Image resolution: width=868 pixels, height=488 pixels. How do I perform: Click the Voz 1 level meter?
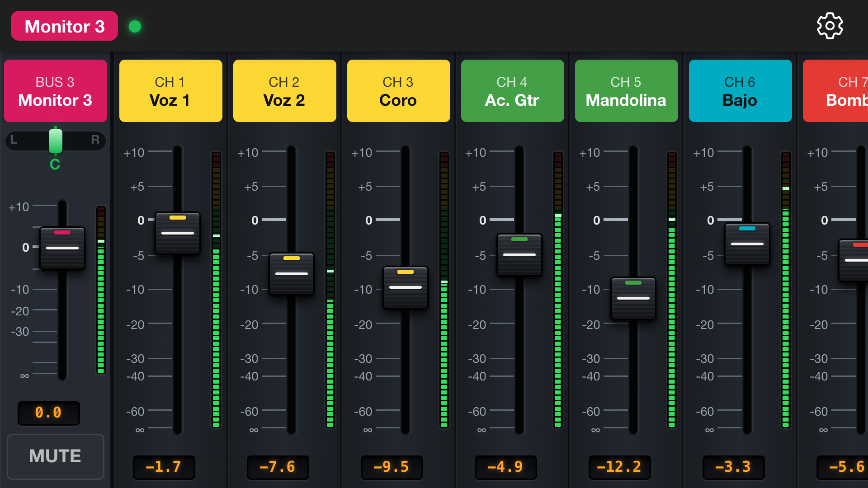(216, 290)
